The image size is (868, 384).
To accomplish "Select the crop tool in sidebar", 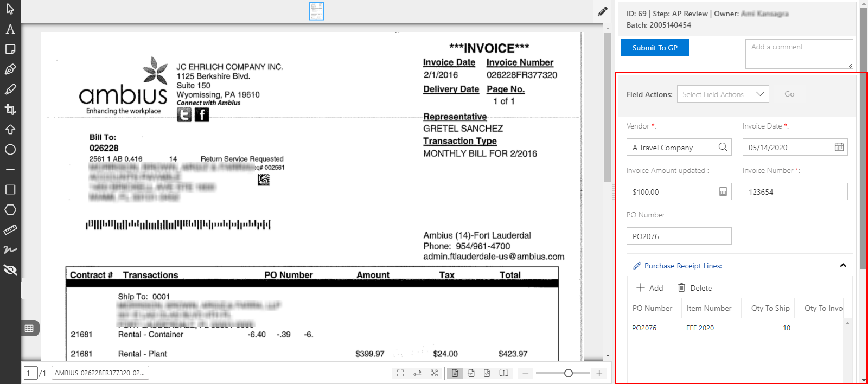I will coord(10,109).
